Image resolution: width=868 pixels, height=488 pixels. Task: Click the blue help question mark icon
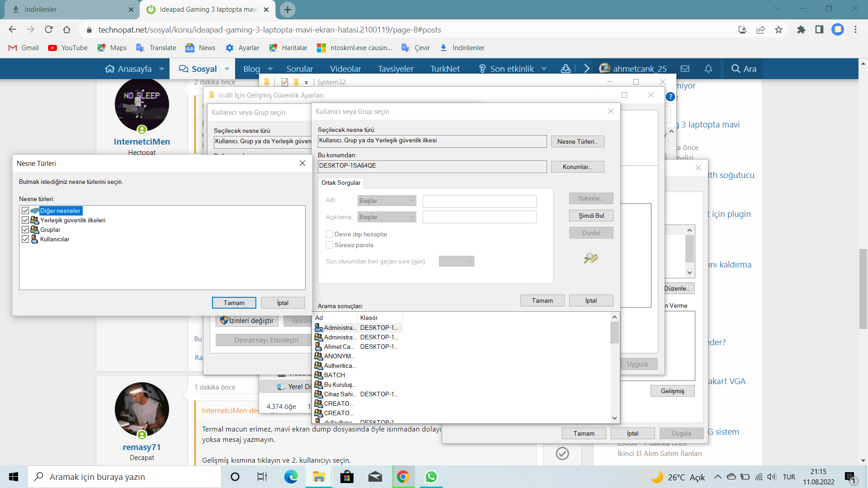(670, 97)
